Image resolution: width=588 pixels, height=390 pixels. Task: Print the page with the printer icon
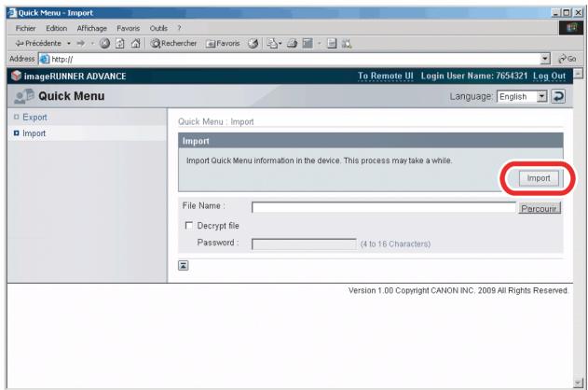pos(292,44)
